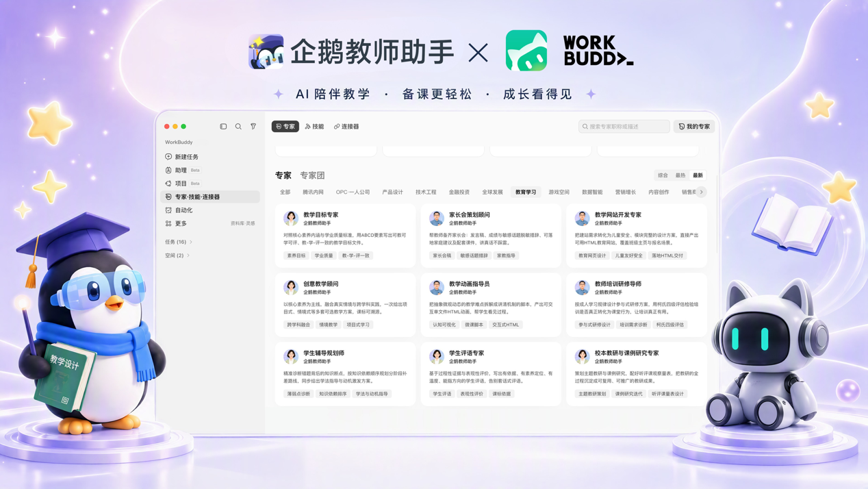Click the 专家·技能·连接器 sidebar icon
868x489 pixels.
tap(168, 197)
